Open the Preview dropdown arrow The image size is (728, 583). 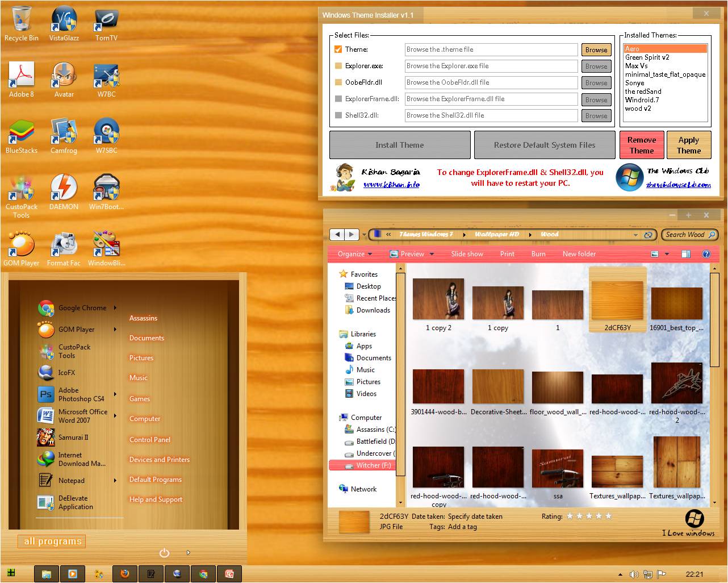click(432, 254)
